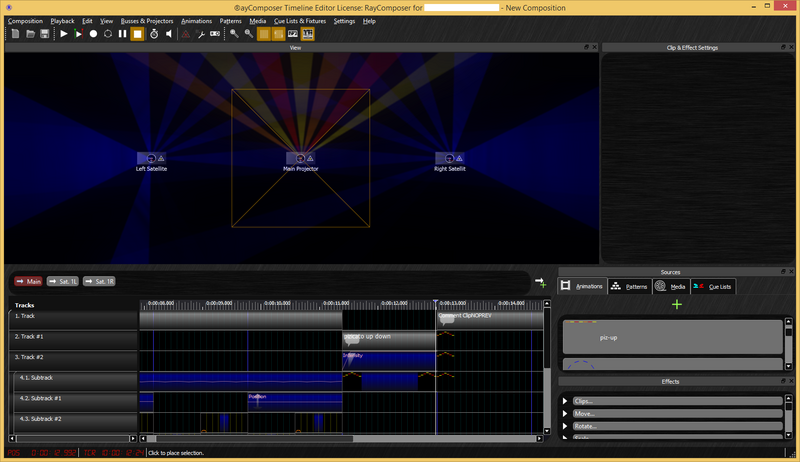Open the Cue Lists & Fixtures menu

pos(300,21)
